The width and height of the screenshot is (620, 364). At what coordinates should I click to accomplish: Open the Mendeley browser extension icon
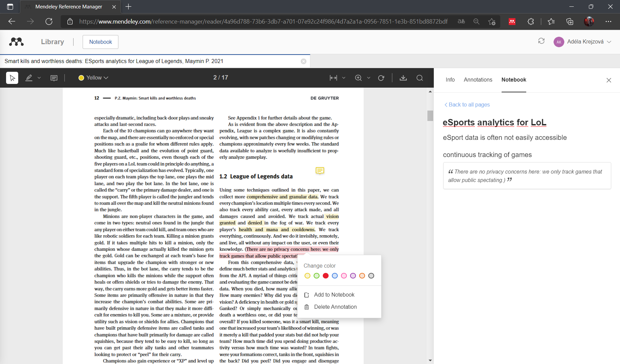512,22
